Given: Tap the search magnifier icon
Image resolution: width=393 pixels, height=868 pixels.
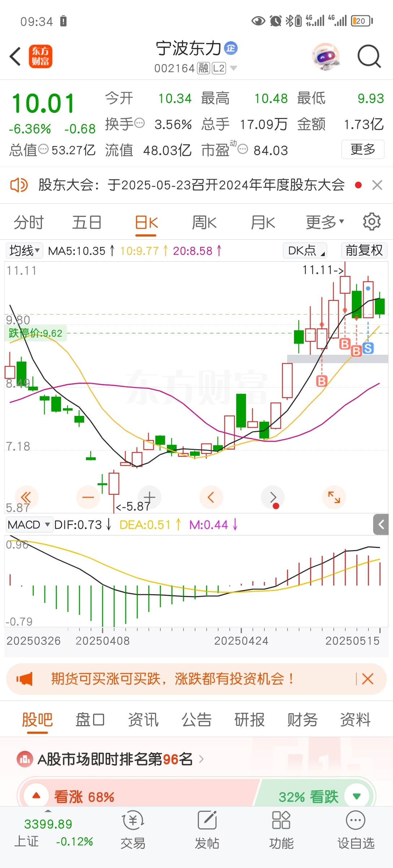Looking at the screenshot, I should click(369, 56).
